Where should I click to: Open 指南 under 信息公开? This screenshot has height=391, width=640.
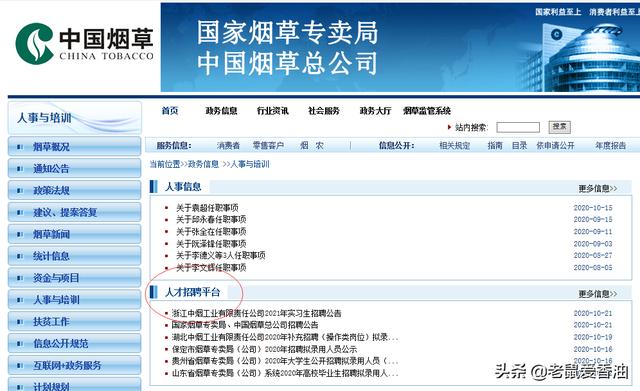click(495, 145)
